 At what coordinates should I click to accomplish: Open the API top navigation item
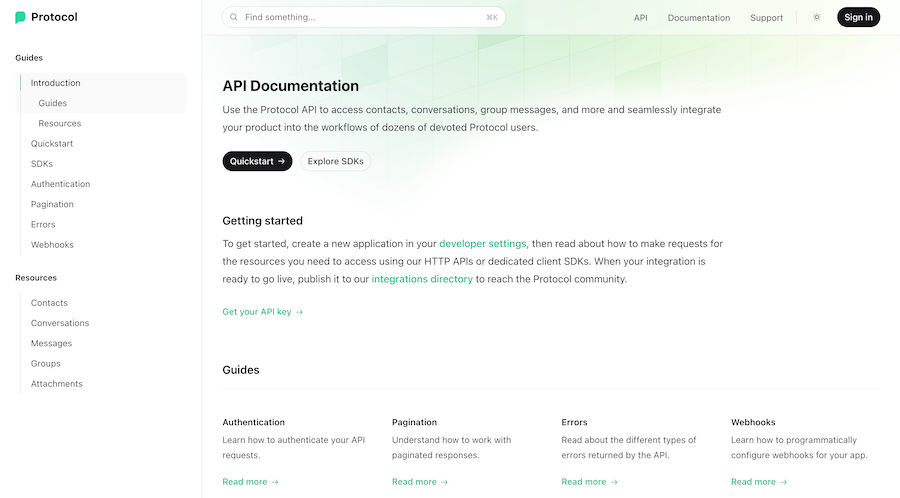(640, 17)
